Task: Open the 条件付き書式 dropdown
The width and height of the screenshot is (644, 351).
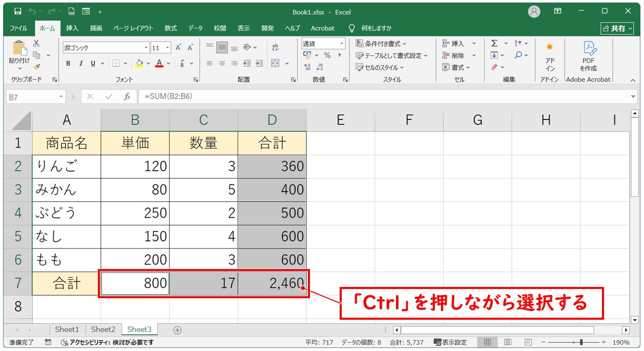Action: 381,44
